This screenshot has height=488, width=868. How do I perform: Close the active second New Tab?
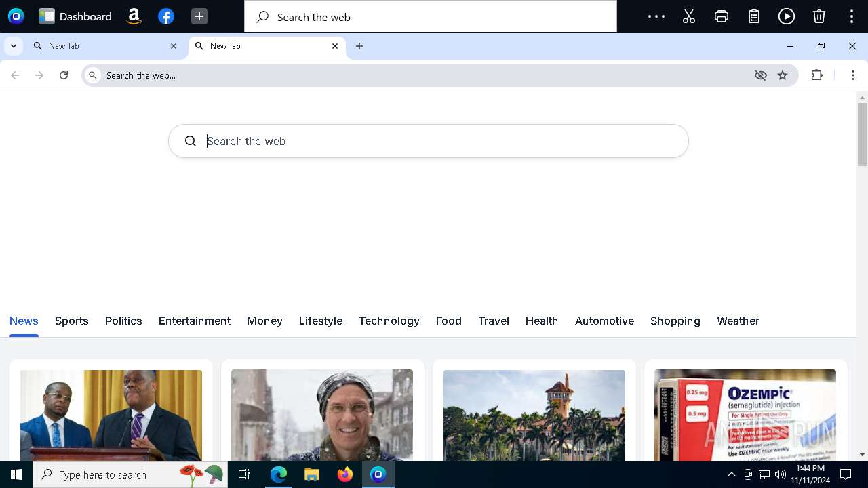pos(335,46)
